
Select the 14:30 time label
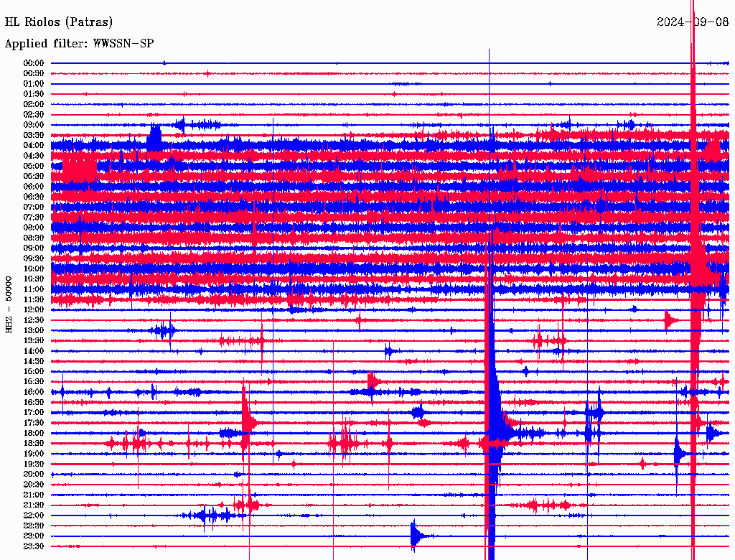[34, 362]
